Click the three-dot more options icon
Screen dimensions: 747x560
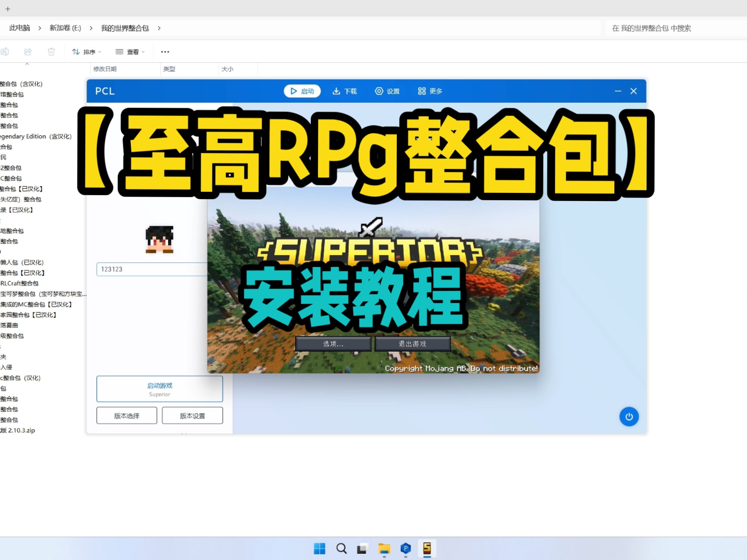click(x=165, y=52)
